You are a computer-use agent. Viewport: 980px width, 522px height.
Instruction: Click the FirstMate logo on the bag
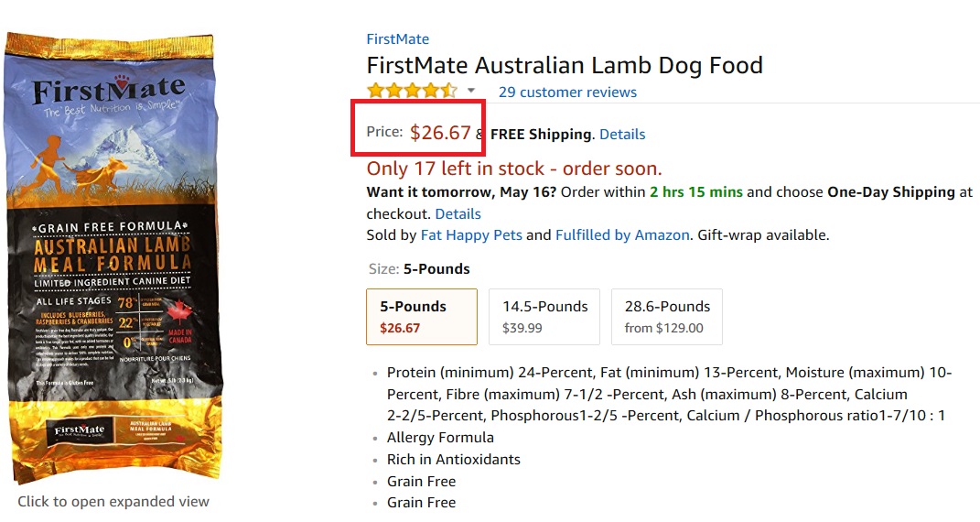point(109,92)
